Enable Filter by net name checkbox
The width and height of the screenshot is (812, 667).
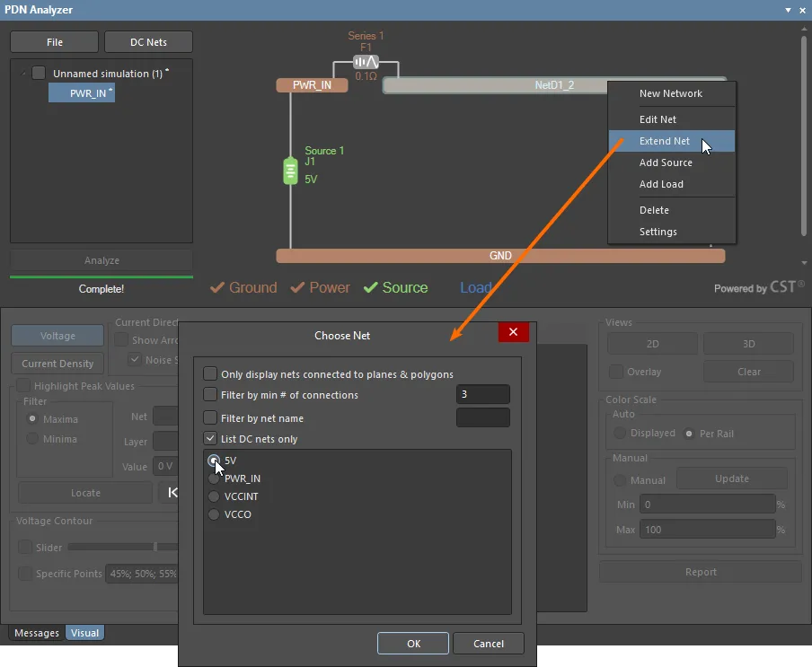coord(209,417)
